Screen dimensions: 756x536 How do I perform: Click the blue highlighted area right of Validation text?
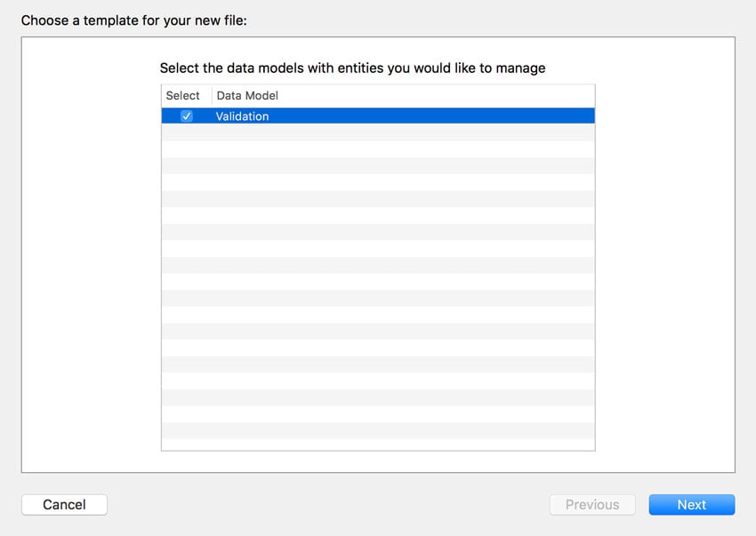[427, 116]
